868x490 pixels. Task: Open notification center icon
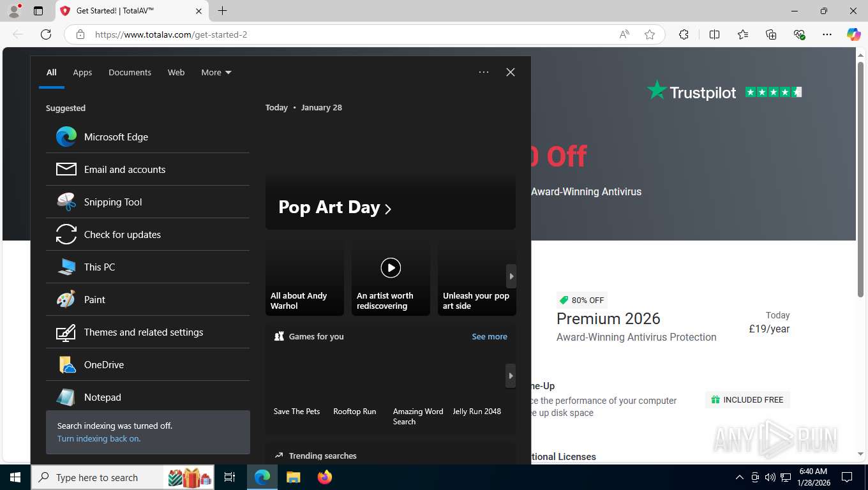(x=847, y=477)
